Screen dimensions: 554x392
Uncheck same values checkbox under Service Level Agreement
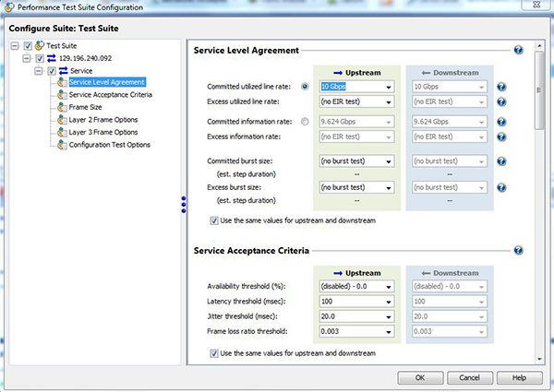click(215, 220)
